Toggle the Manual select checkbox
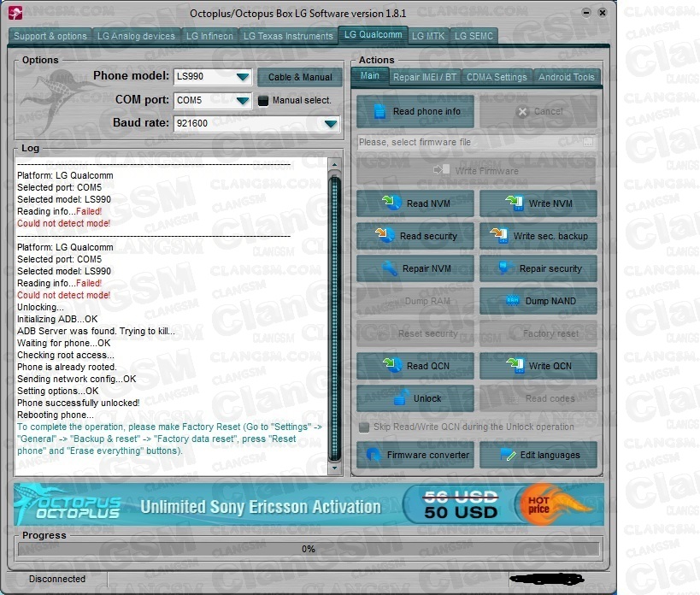The width and height of the screenshot is (700, 595). point(263,100)
